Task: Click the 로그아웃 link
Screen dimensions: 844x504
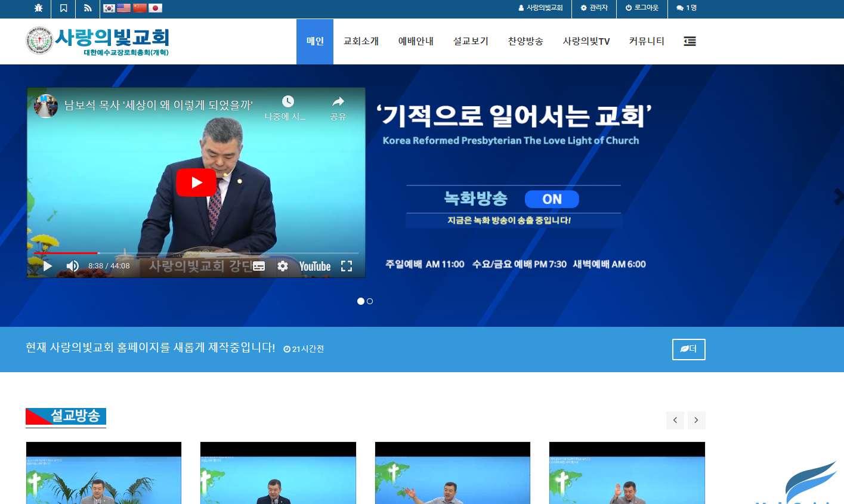Action: tap(642, 8)
